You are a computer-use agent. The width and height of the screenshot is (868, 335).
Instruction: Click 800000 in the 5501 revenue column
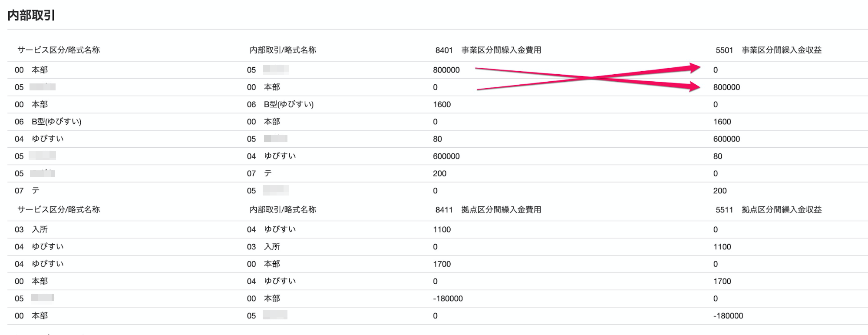(726, 87)
